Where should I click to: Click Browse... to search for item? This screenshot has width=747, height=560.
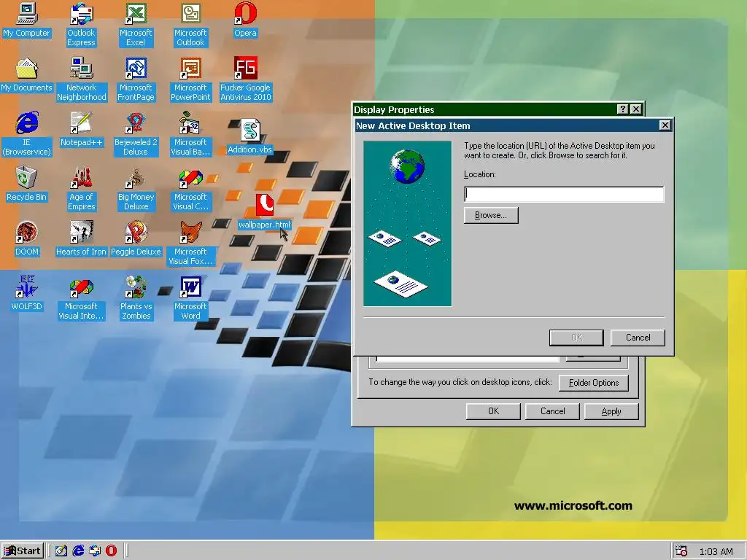tap(491, 215)
